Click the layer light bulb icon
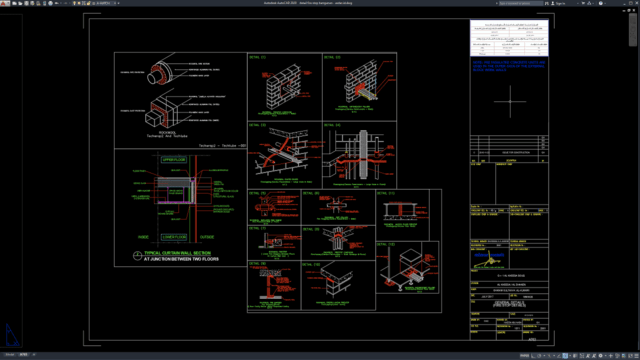640x360 pixels. [74, 3]
